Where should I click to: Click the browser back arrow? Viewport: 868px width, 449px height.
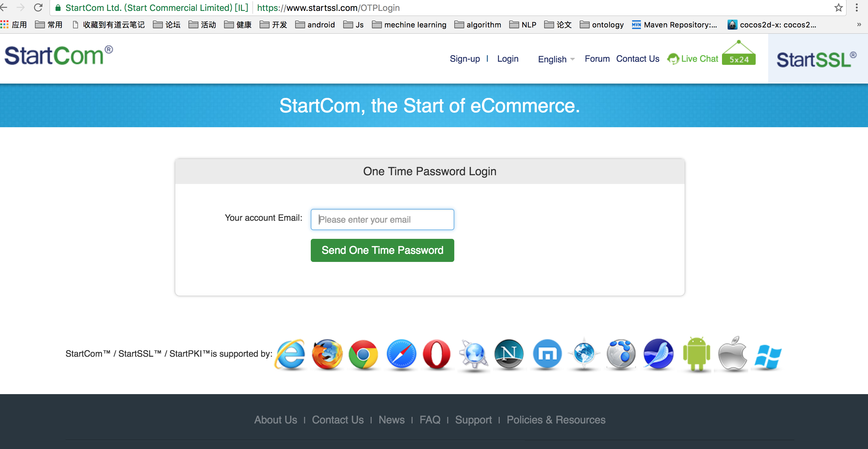tap(4, 7)
